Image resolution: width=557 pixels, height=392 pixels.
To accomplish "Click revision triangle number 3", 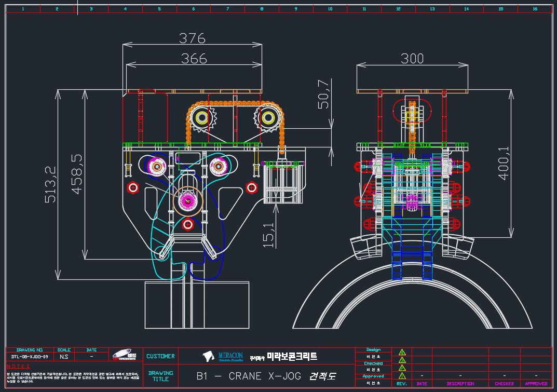I will pos(402,360).
